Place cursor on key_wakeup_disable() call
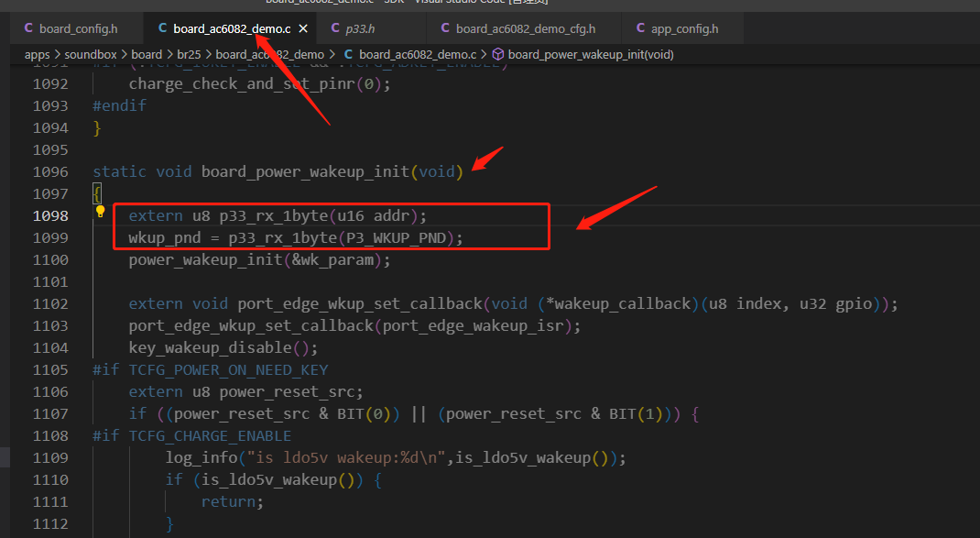Screen dimensions: 980x538 pyautogui.click(x=223, y=348)
